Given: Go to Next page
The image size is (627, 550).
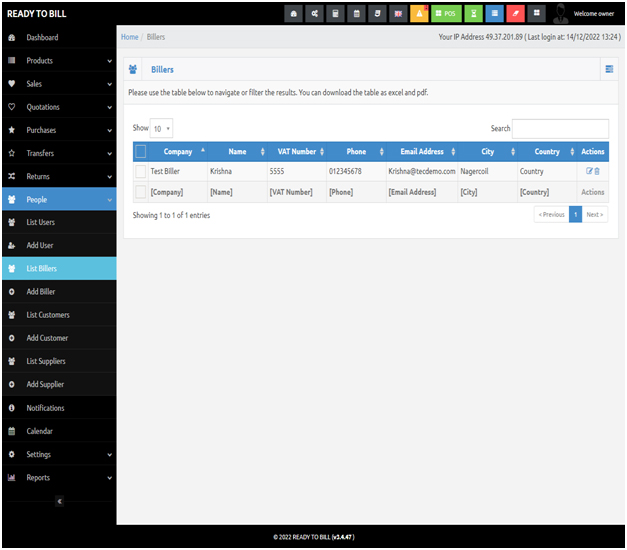Looking at the screenshot, I should click(x=595, y=214).
